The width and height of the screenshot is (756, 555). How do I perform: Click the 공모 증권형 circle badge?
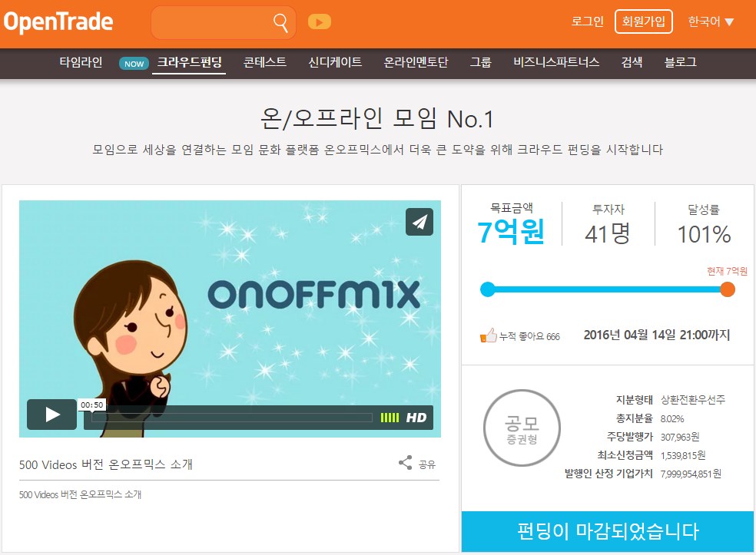click(522, 428)
